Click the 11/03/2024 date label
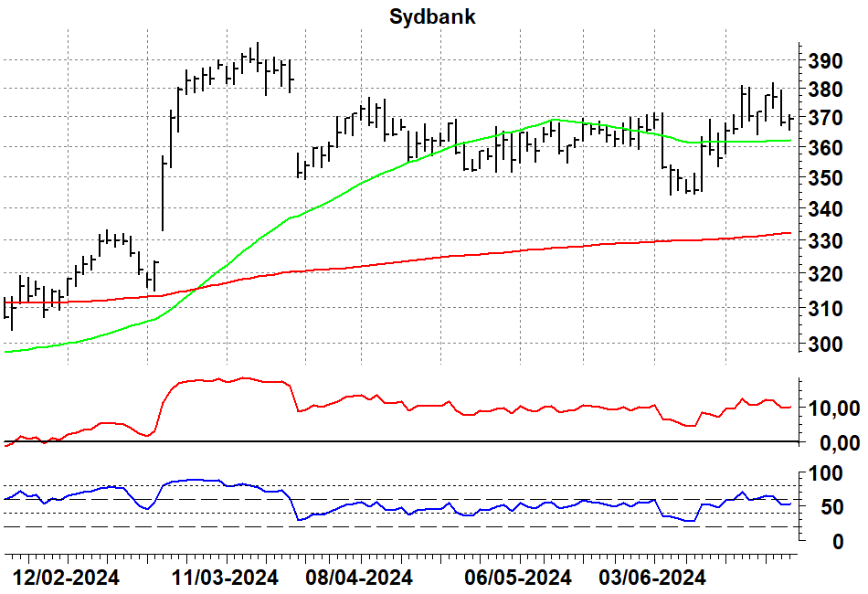The height and width of the screenshot is (594, 868). coord(225,578)
